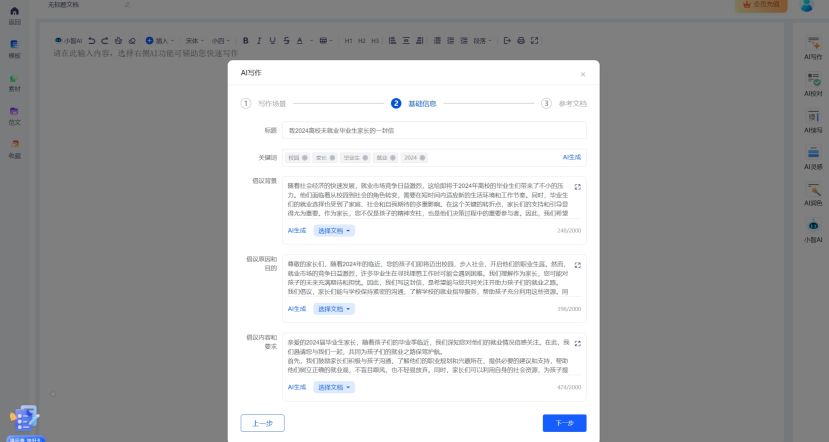Remove the 就业 keyword tag
This screenshot has height=442, width=829.
point(393,158)
